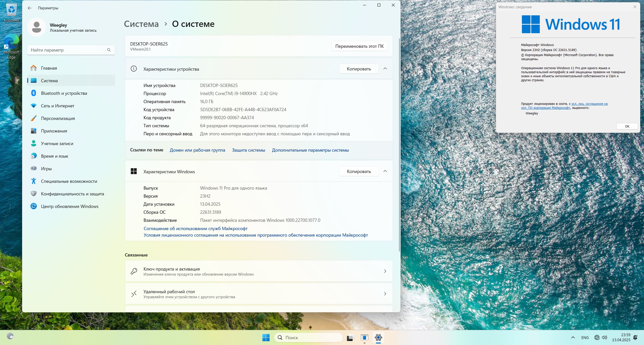Viewport: 644px width, 345px height.
Task: Go to Конфиденциальность и защита
Action: [72, 194]
